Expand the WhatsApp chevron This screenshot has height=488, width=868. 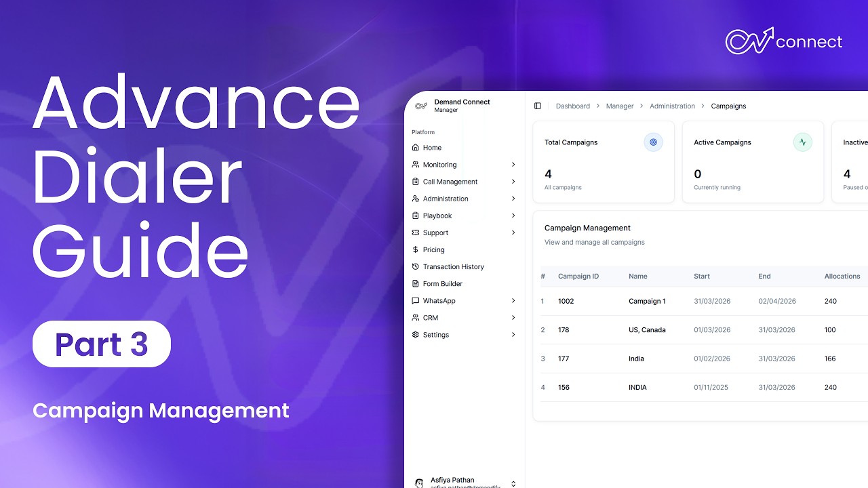(513, 300)
